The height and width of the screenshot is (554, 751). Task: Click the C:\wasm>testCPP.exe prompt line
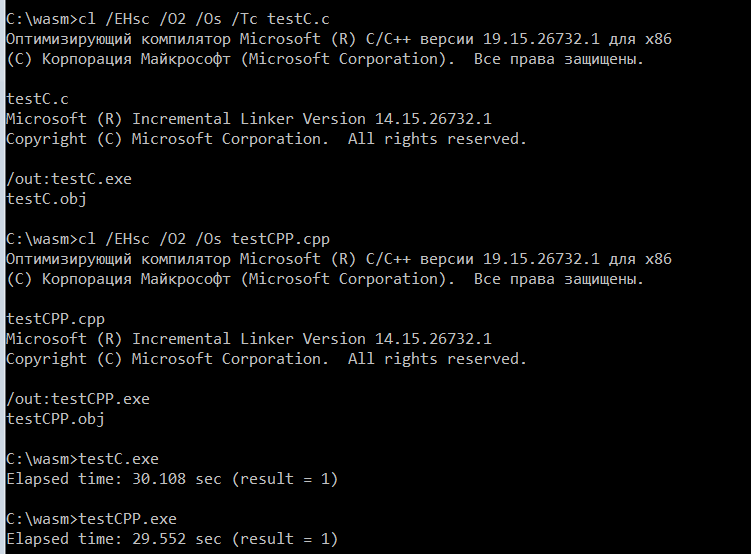click(91, 519)
